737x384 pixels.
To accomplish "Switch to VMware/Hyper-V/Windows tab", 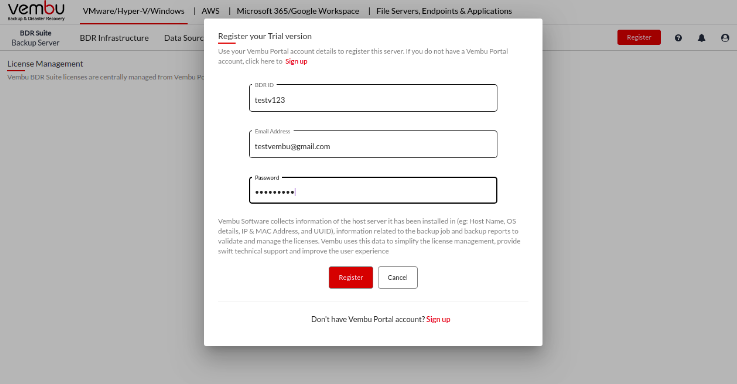I will pos(133,11).
